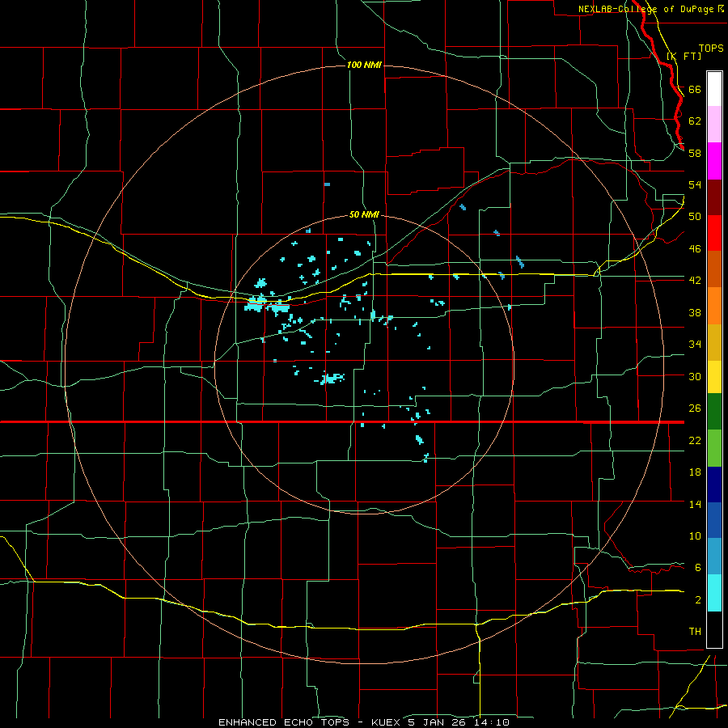Select the 58 legend value
This screenshot has height=728, width=728.
tap(695, 153)
